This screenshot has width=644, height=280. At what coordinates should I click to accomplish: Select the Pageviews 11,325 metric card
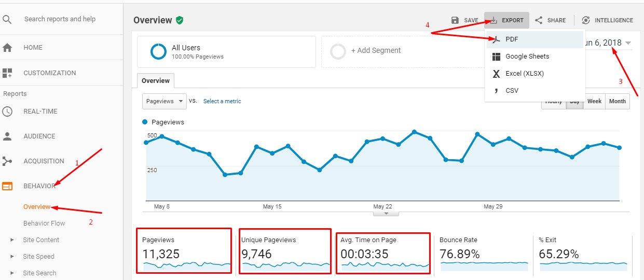point(184,251)
